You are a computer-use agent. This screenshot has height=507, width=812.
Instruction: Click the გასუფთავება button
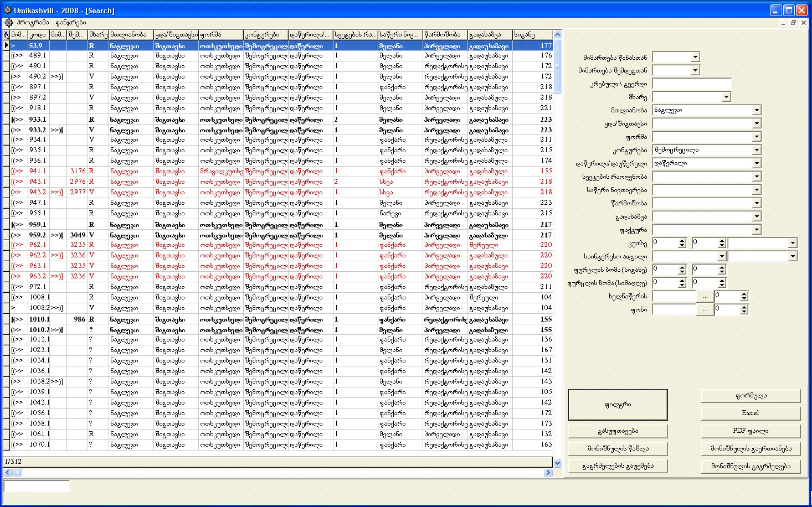[618, 431]
